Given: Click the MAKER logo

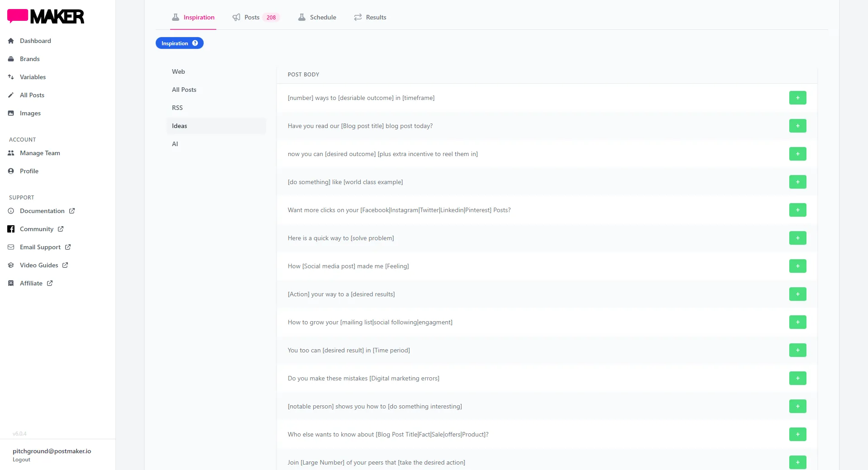Looking at the screenshot, I should click(x=46, y=16).
